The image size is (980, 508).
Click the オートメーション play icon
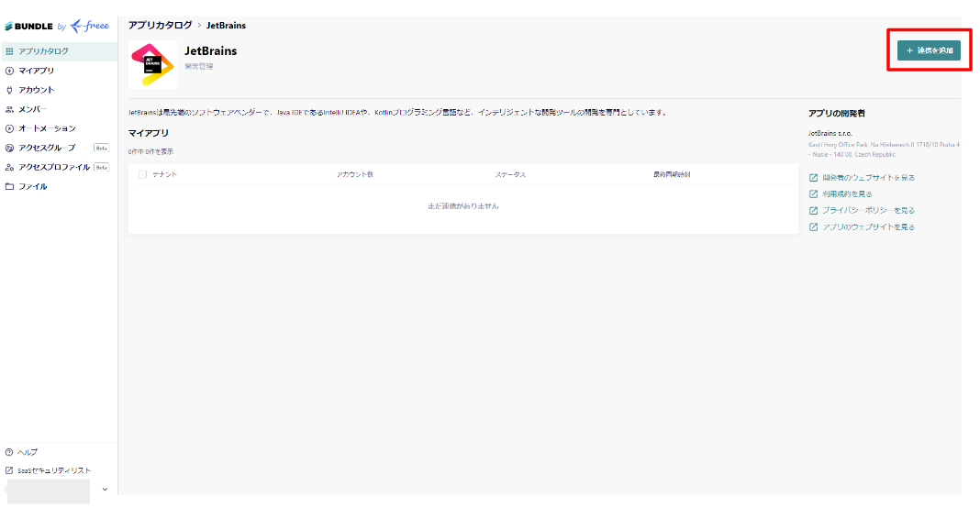9,128
